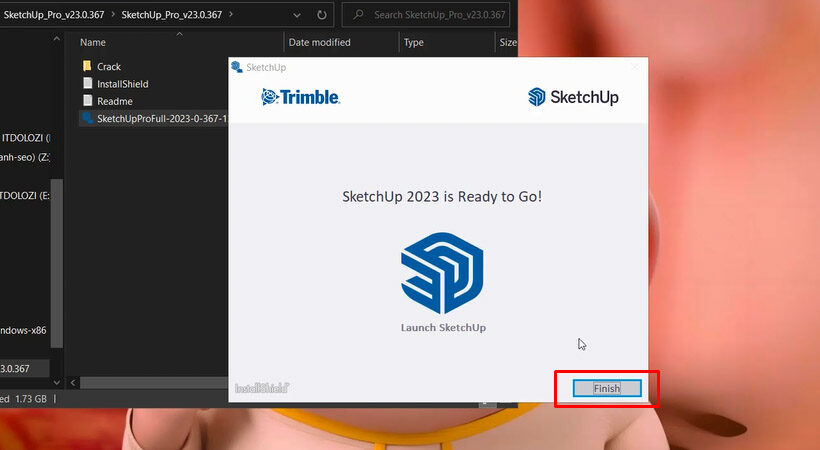Click the first SketchUp_Pro_v23.0.367 breadcrumb
This screenshot has height=450, width=820.
coord(55,15)
